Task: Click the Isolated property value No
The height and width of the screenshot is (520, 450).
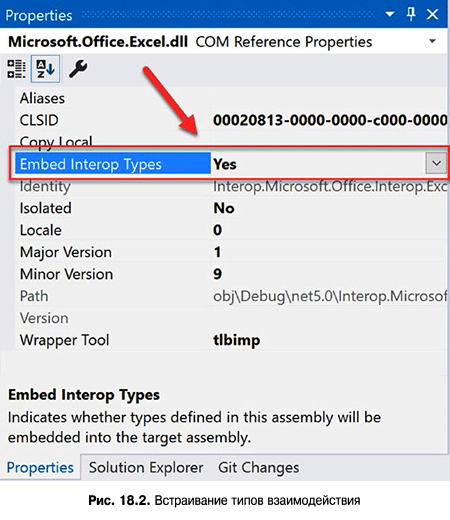Action: [224, 208]
